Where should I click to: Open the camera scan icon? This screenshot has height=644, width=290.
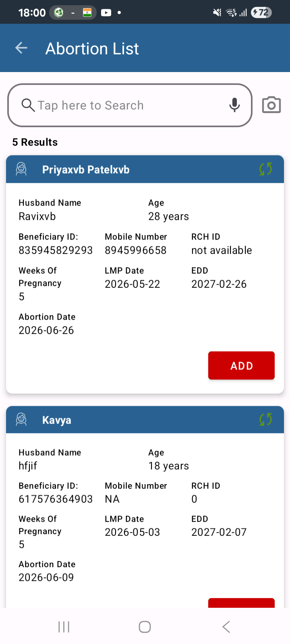coord(271,105)
